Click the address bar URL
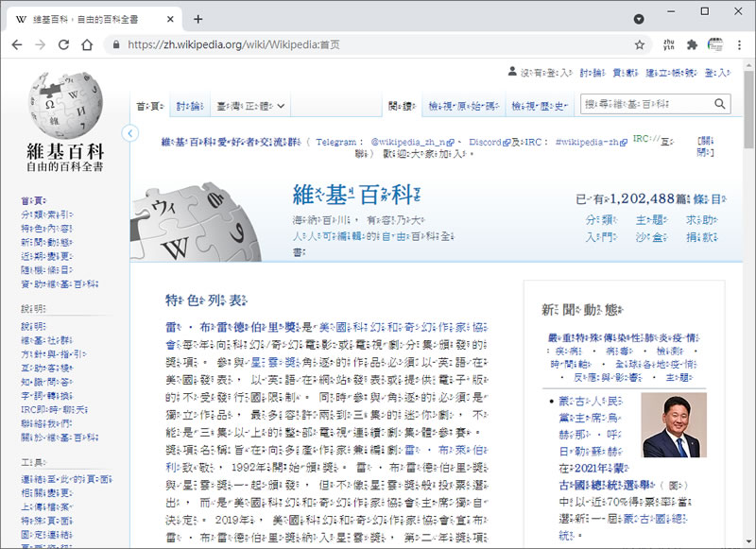The width and height of the screenshot is (756, 549). pos(233,44)
